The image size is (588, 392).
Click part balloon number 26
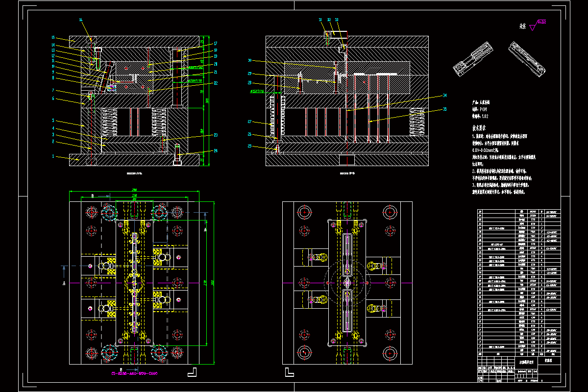[249, 134]
